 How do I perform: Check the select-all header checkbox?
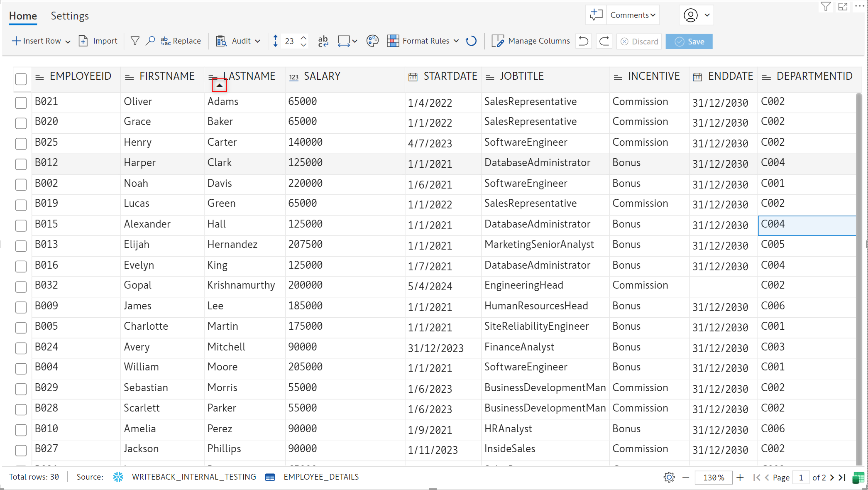pyautogui.click(x=21, y=79)
